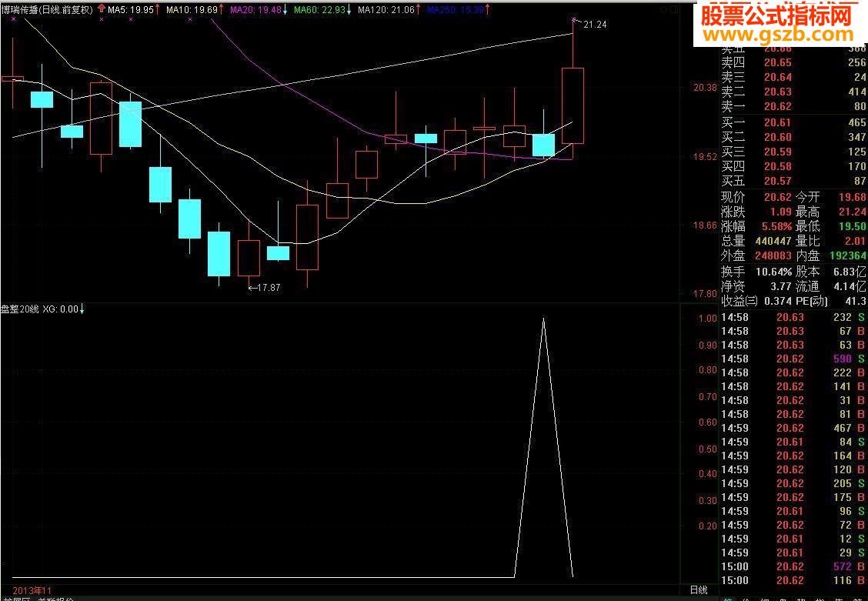Select the 买一 20.61 bid row
Screen dimensions: 868x601
(793, 122)
